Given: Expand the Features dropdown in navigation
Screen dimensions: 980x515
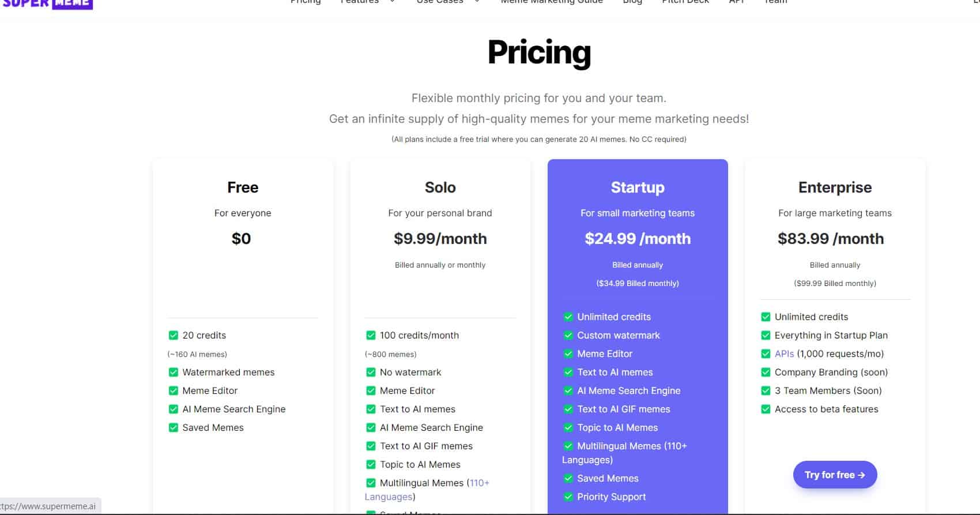Looking at the screenshot, I should (368, 2).
